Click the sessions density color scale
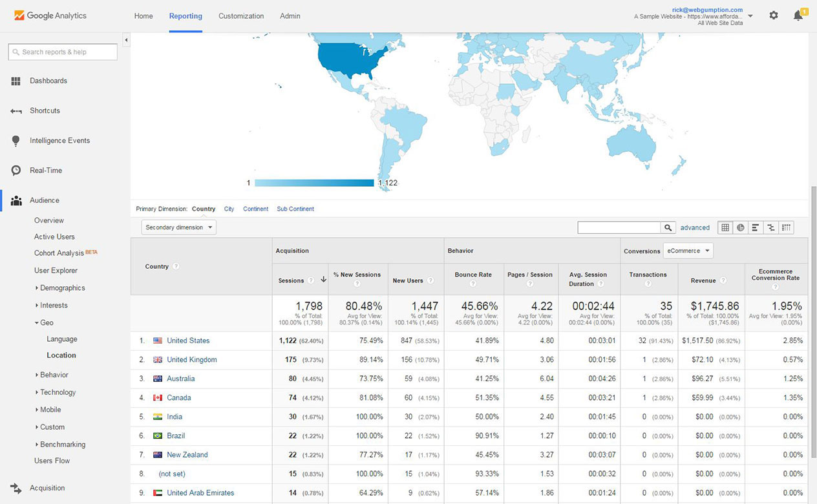 313,183
